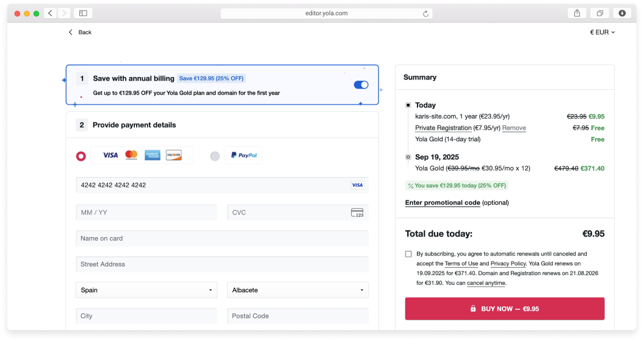The width and height of the screenshot is (644, 341).
Task: Click the Back link at top
Action: click(80, 32)
